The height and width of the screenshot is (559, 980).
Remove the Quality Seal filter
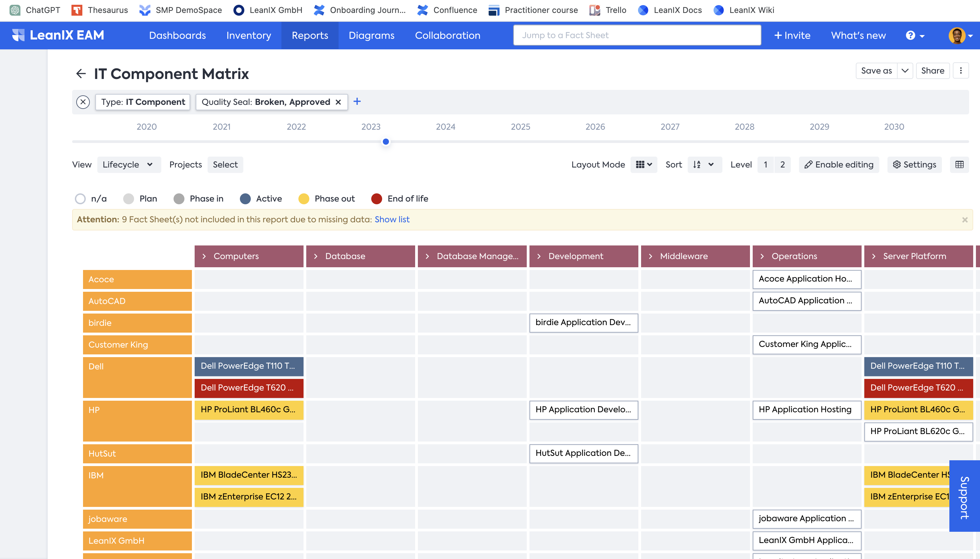point(338,102)
